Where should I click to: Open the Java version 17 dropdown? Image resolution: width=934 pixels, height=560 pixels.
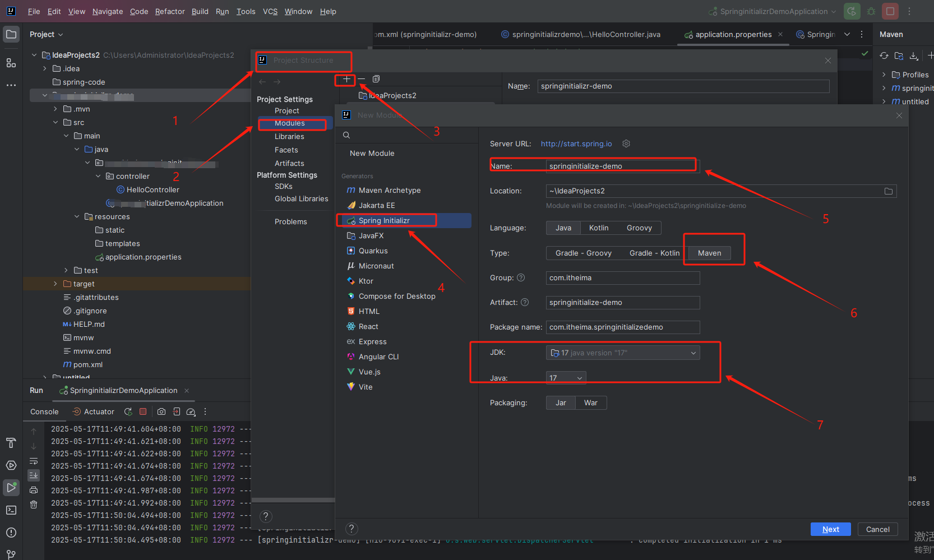(566, 378)
